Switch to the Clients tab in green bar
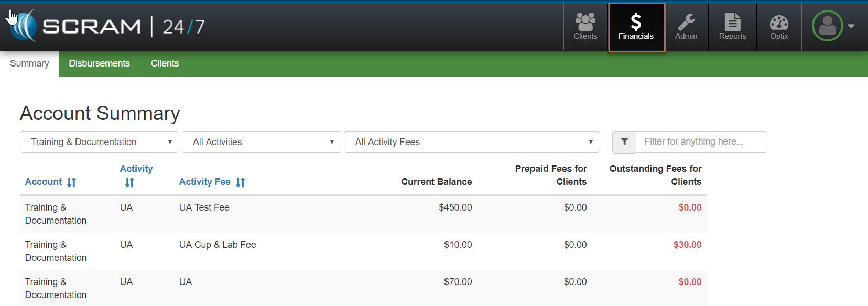Screen dimensions: 868x306 pyautogui.click(x=165, y=63)
